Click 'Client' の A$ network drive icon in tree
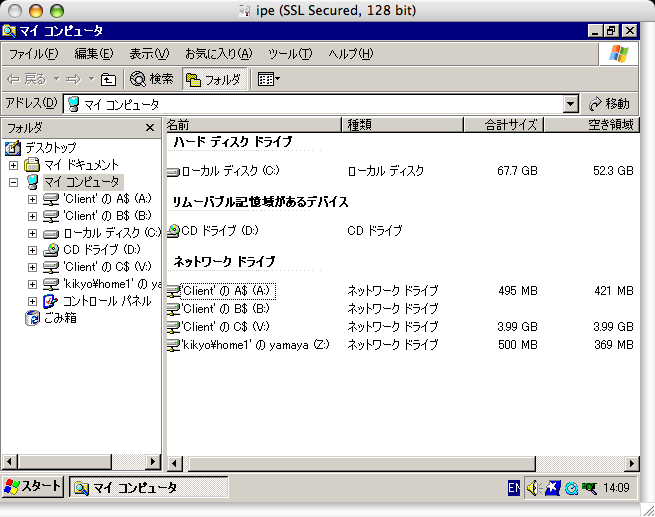 (51, 199)
